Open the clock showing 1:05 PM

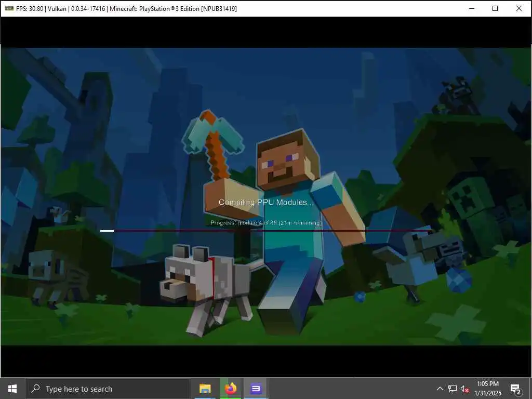[488, 389]
